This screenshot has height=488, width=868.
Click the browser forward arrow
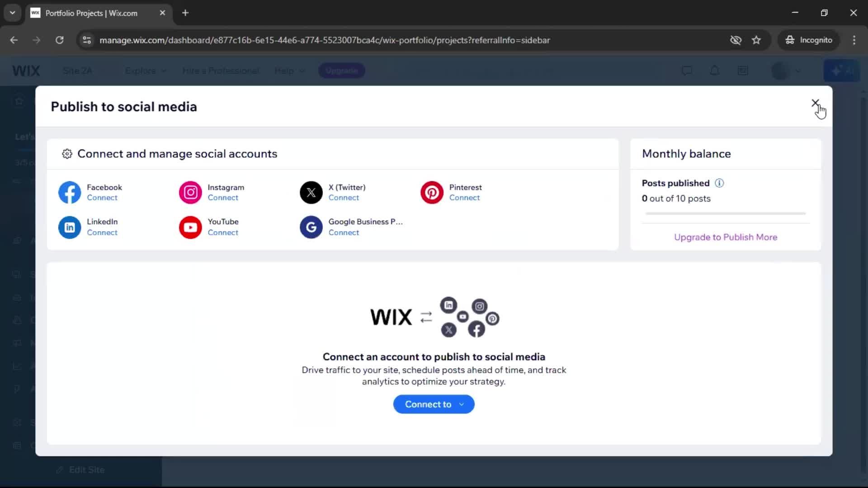[37, 40]
